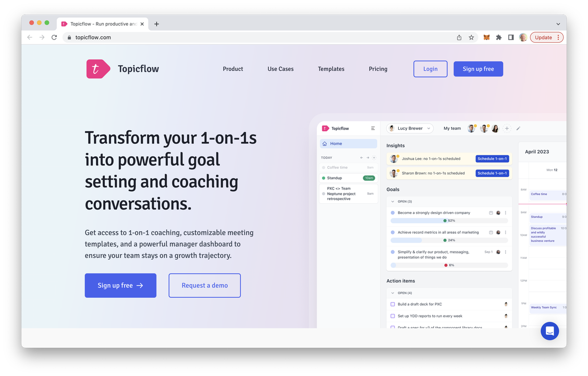588x376 pixels.
Task: Open the hamburger menu in the sidebar
Action: click(x=373, y=128)
